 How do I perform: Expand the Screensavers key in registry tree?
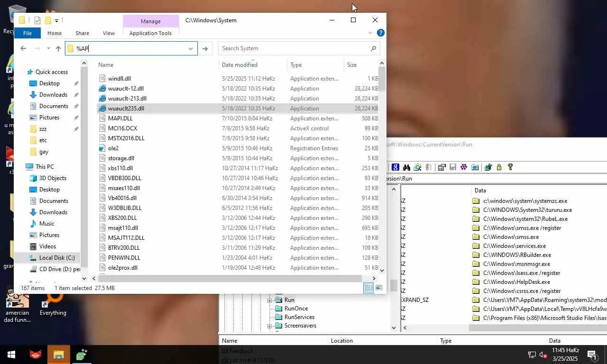(x=269, y=326)
